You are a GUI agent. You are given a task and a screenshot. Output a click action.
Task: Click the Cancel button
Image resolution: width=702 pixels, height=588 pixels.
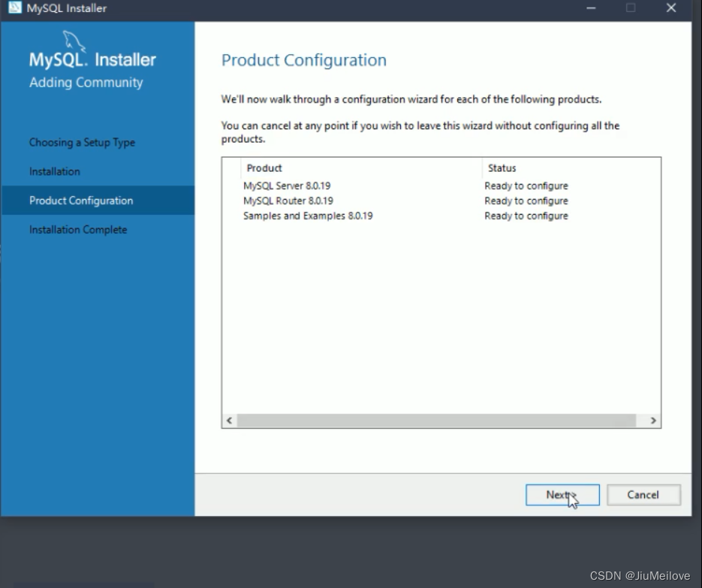pos(643,495)
